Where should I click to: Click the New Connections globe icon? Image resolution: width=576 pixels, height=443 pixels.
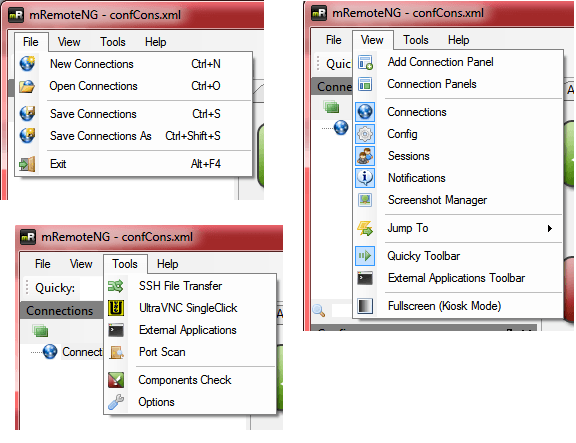pyautogui.click(x=28, y=64)
